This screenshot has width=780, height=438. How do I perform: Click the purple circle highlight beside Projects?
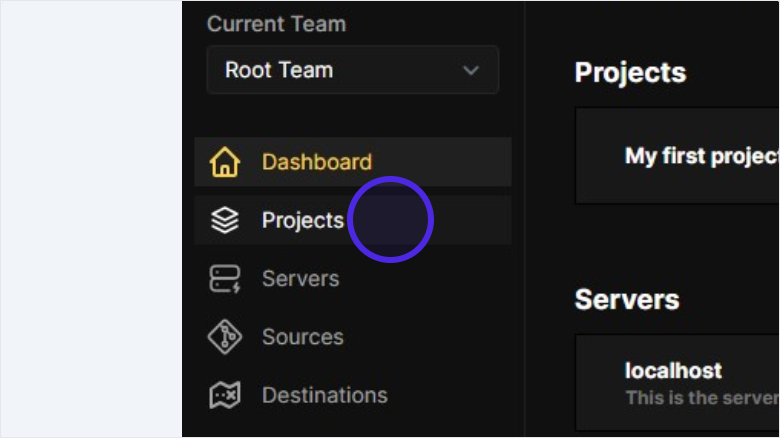click(x=391, y=220)
